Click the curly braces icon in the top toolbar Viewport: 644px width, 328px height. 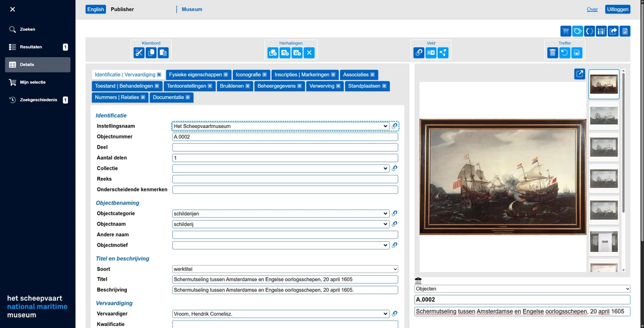(589, 31)
